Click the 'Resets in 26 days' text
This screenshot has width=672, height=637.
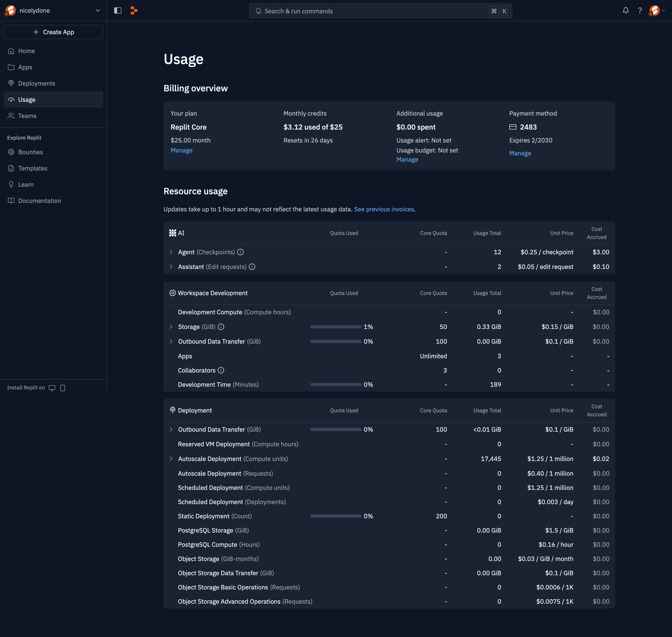pyautogui.click(x=308, y=140)
